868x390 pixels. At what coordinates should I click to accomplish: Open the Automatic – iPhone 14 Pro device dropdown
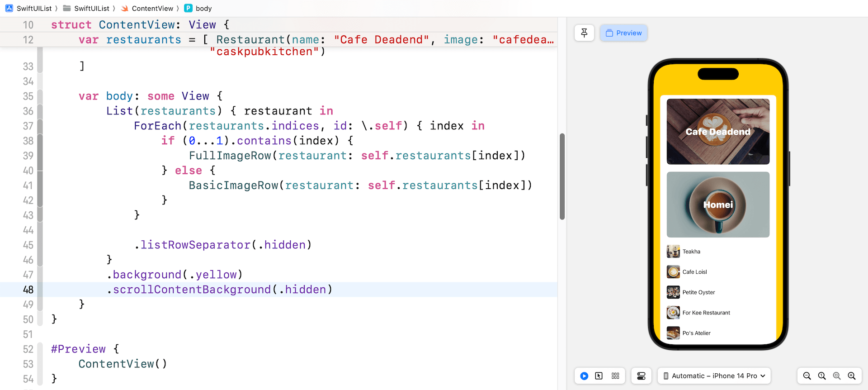(x=714, y=376)
